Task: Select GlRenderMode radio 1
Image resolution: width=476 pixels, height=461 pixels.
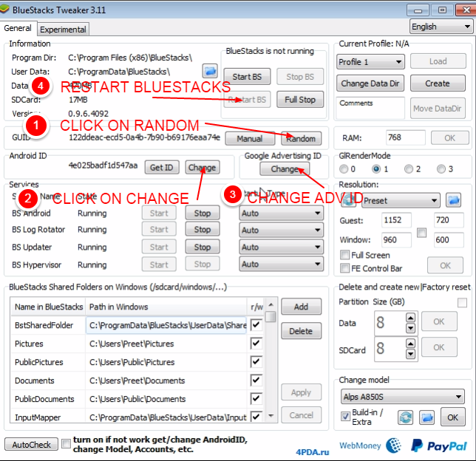Action: coord(376,169)
